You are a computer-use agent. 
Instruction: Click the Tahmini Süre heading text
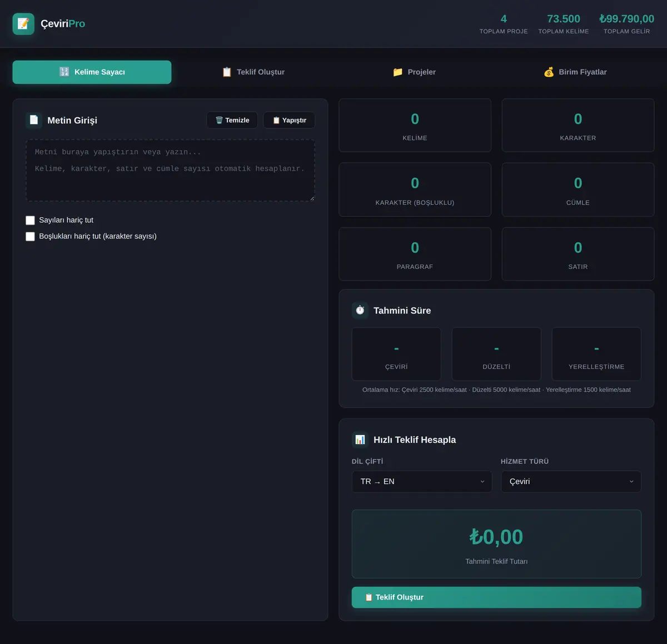tap(402, 311)
